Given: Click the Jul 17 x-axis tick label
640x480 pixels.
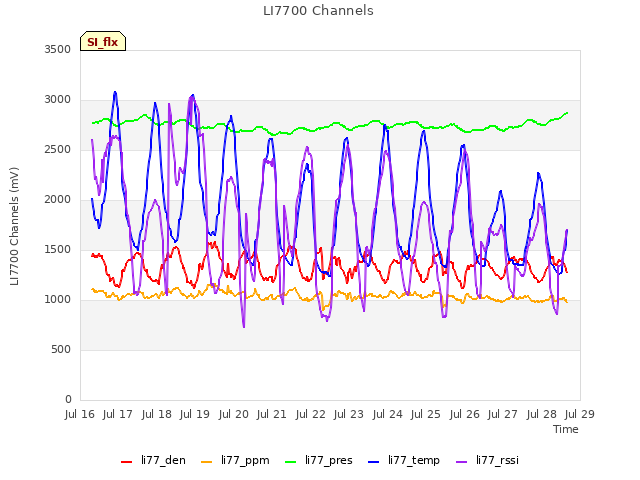Looking at the screenshot, I should (x=118, y=414).
